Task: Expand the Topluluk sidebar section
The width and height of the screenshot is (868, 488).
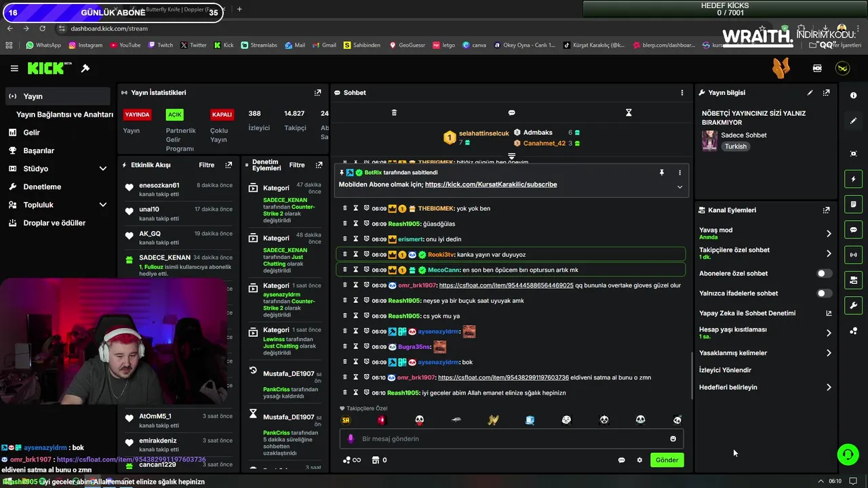Action: tap(103, 205)
